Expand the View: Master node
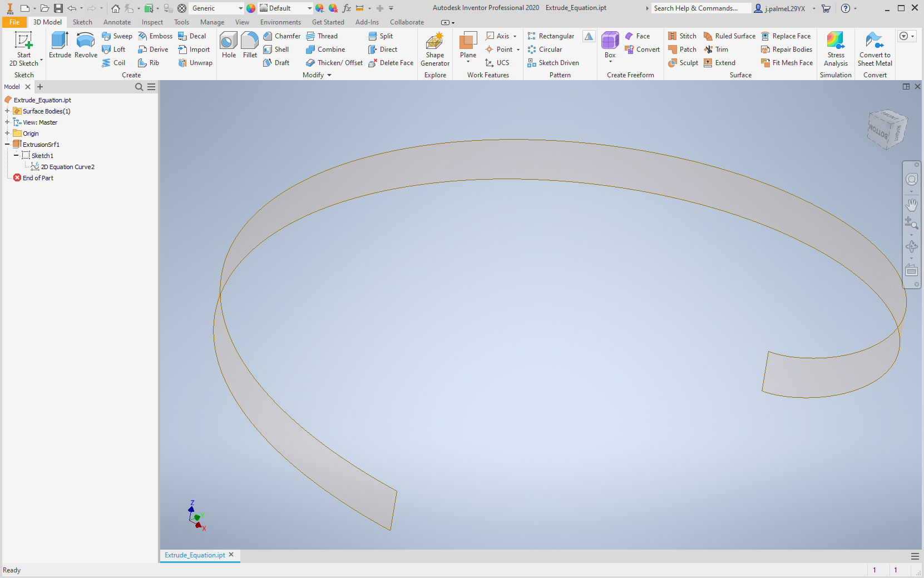The image size is (924, 578). 7,122
